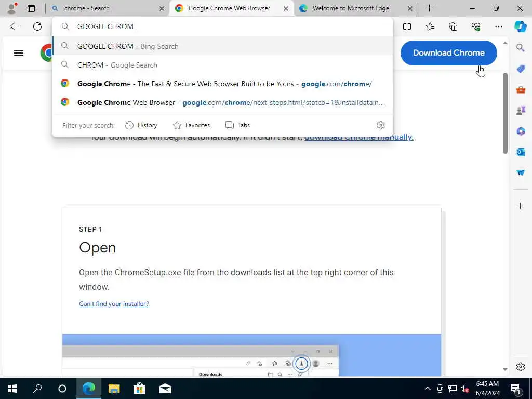Click the Download Chrome button
This screenshot has width=532, height=399.
[448, 53]
